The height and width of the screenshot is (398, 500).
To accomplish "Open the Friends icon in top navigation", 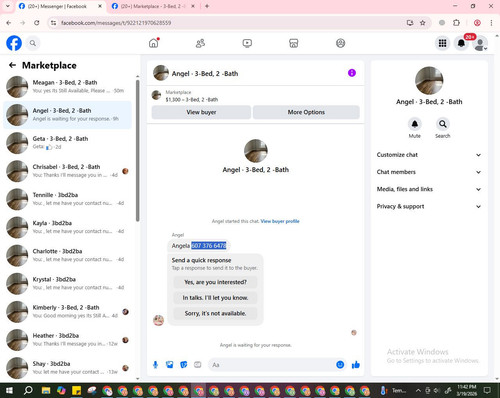I will (200, 43).
